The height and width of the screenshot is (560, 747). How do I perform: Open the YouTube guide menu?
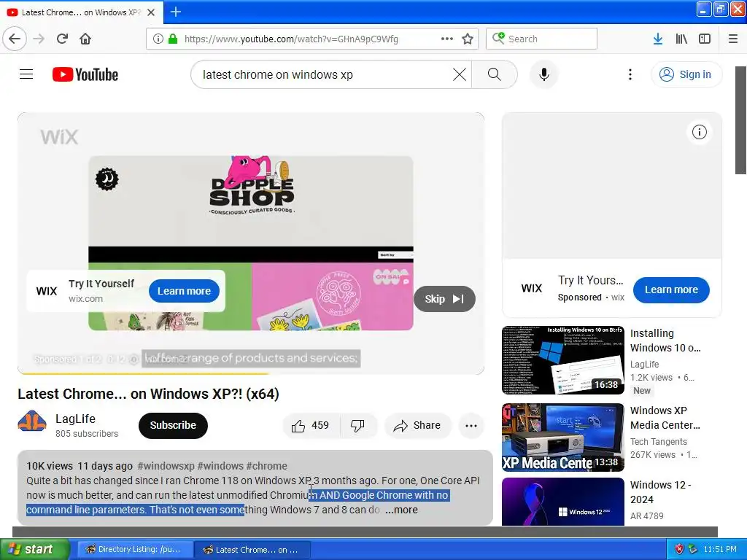pos(26,74)
